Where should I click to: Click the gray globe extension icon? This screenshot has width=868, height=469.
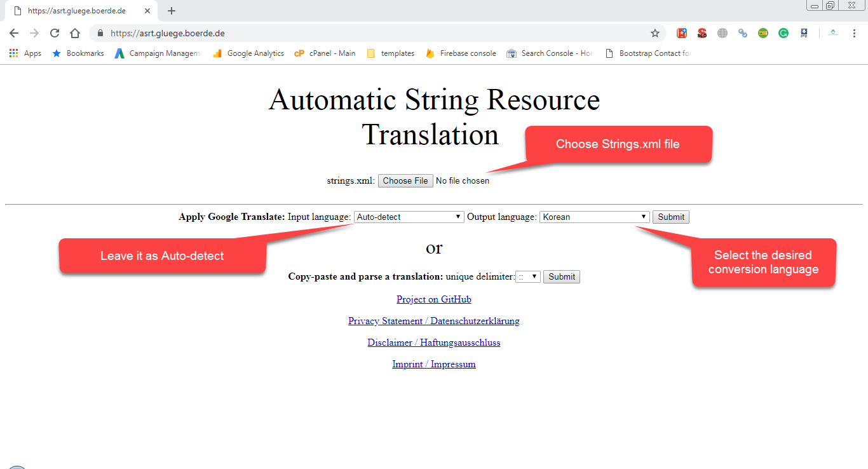click(x=722, y=33)
